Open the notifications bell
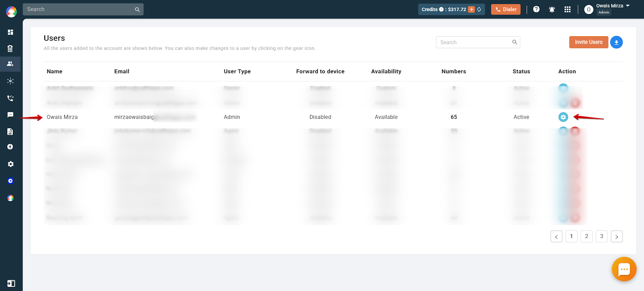This screenshot has width=644, height=291. click(x=552, y=9)
